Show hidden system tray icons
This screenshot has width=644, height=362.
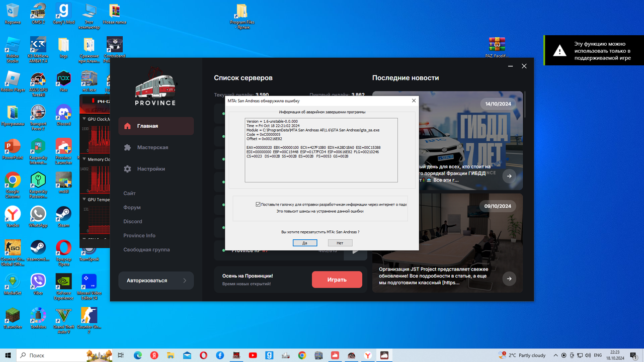[x=554, y=355]
